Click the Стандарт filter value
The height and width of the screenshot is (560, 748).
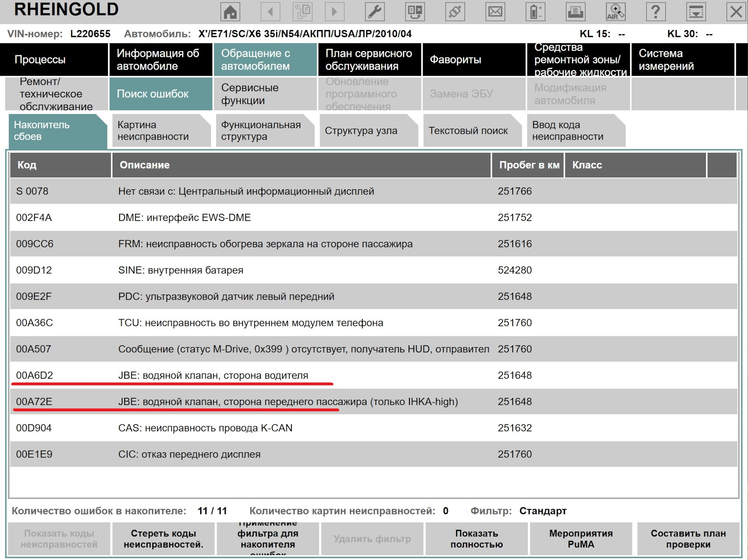pos(543,511)
